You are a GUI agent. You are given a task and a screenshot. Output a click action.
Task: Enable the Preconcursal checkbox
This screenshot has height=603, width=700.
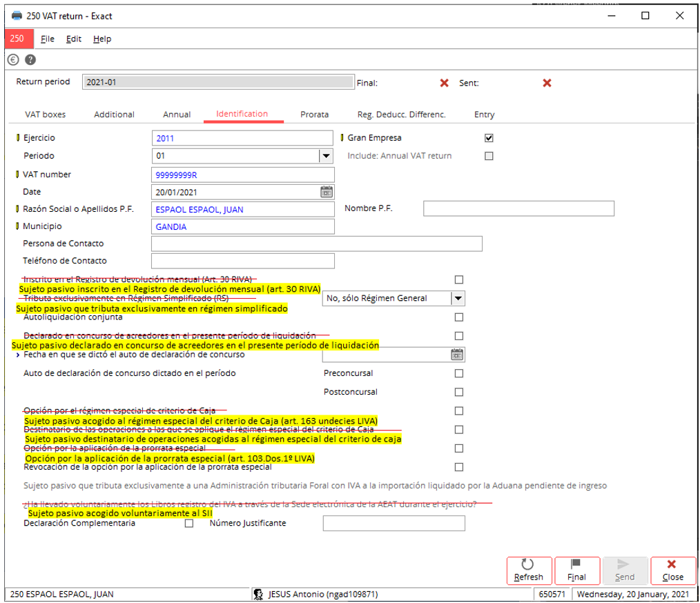pyautogui.click(x=459, y=373)
